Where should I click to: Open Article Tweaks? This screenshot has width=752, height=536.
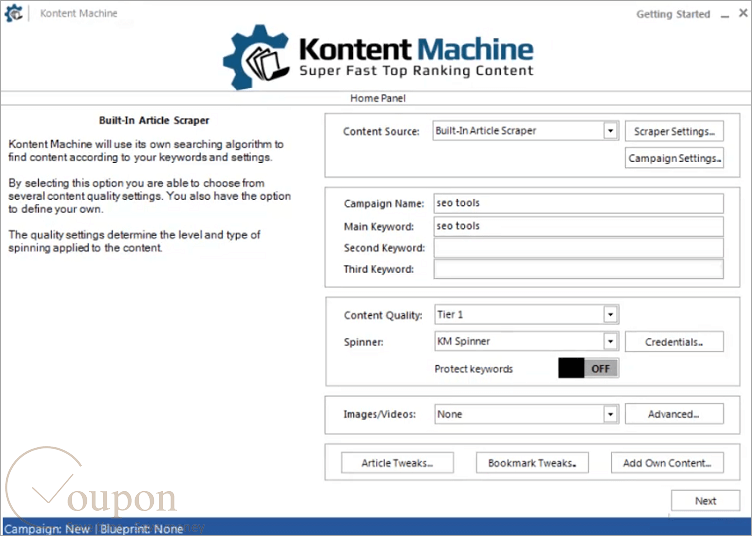point(397,463)
